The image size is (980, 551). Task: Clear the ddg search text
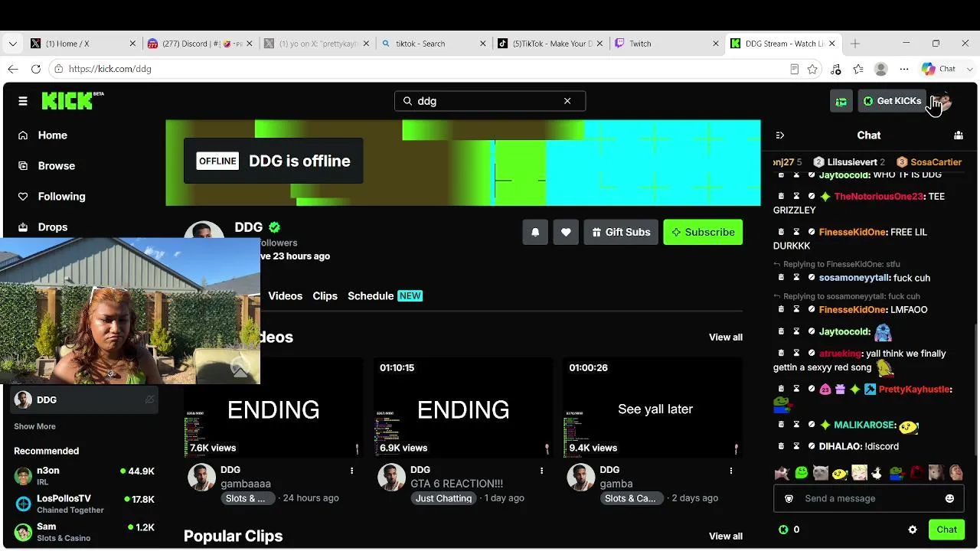click(x=567, y=101)
